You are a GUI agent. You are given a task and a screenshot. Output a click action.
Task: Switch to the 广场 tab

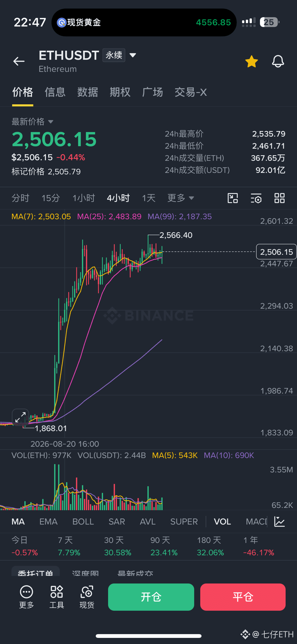[x=152, y=92]
